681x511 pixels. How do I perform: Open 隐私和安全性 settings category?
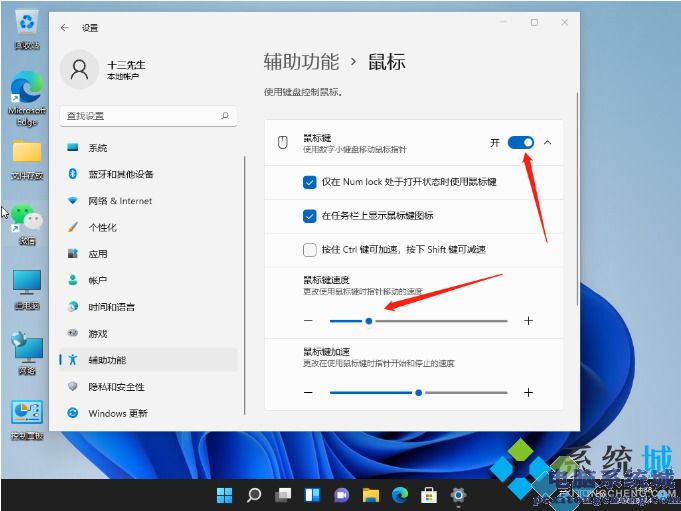coord(148,386)
